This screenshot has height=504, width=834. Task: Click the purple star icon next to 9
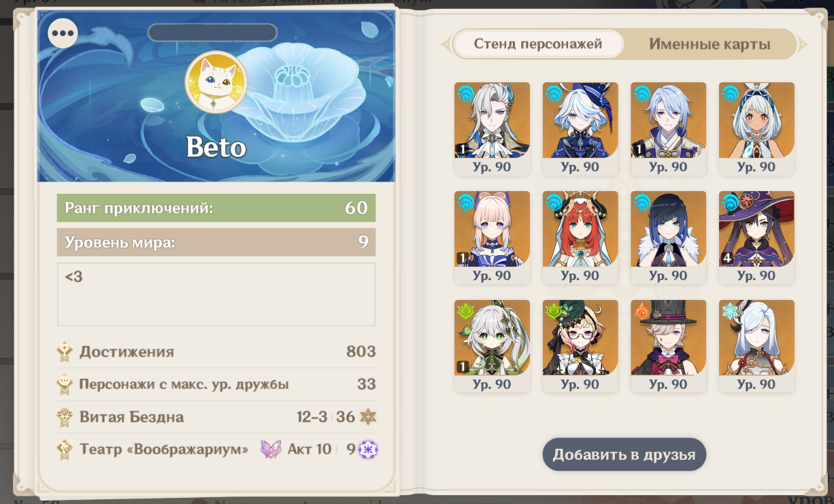[x=369, y=450]
